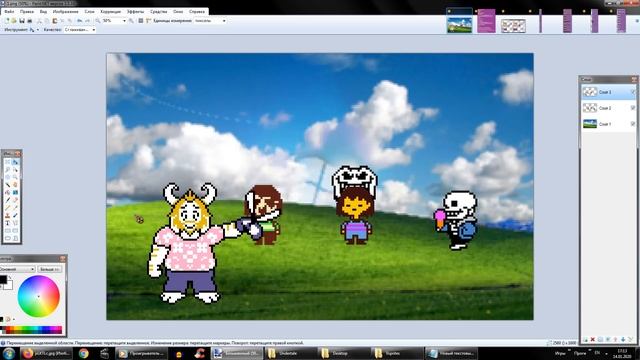
Task: Select the Ellipse shape tool
Action: tap(7, 238)
